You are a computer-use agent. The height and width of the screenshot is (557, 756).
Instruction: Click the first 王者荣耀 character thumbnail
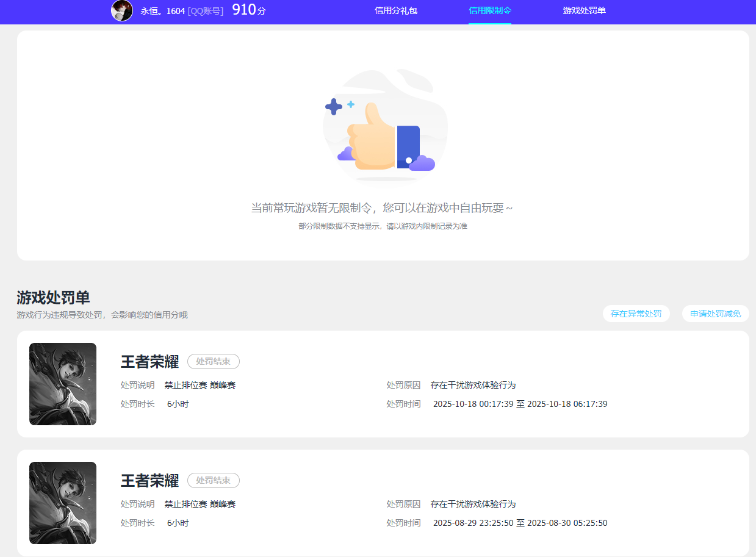click(x=62, y=384)
